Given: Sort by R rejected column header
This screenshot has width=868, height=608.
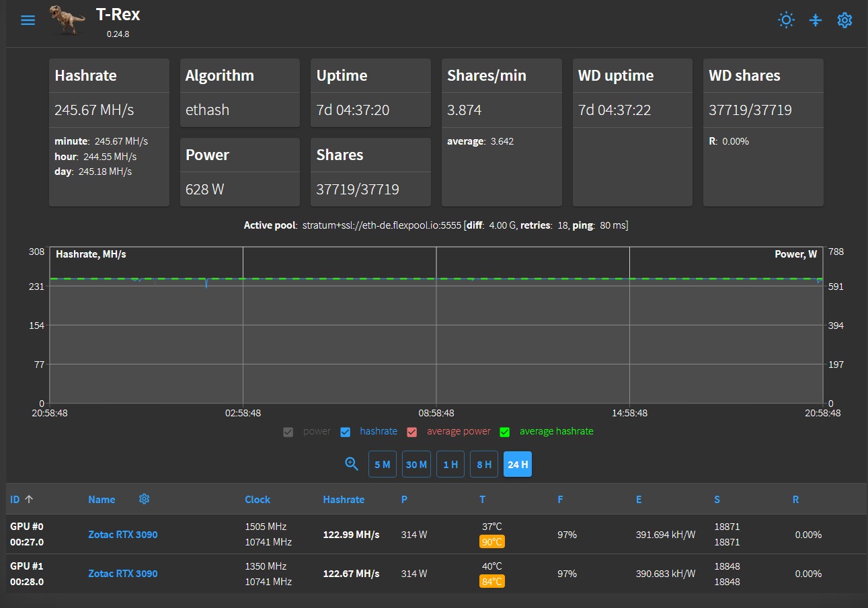Looking at the screenshot, I should tap(795, 500).
